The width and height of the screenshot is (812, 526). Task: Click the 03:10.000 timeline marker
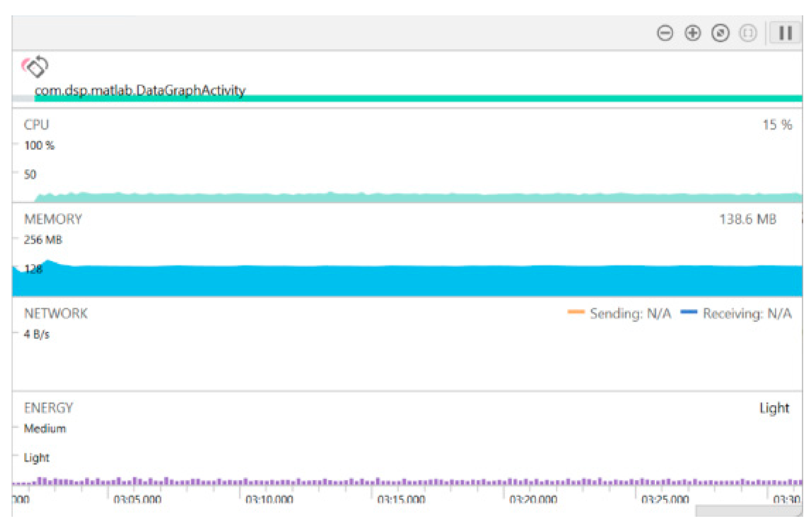tap(269, 500)
